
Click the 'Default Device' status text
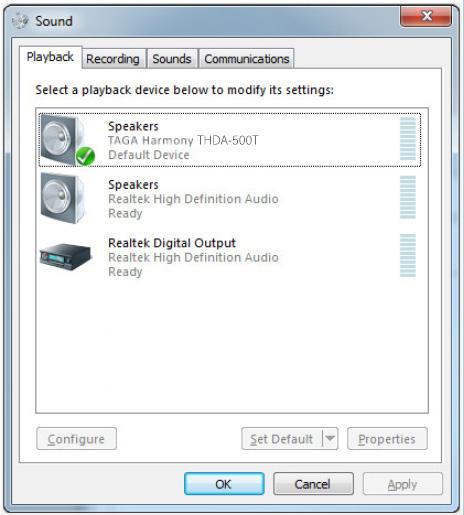pyautogui.click(x=149, y=155)
